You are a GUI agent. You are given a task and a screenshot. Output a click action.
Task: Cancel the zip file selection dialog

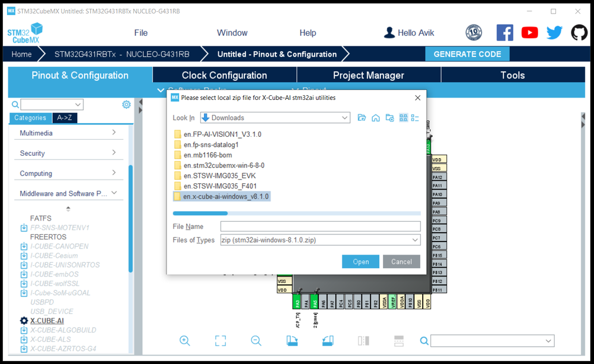pos(401,262)
